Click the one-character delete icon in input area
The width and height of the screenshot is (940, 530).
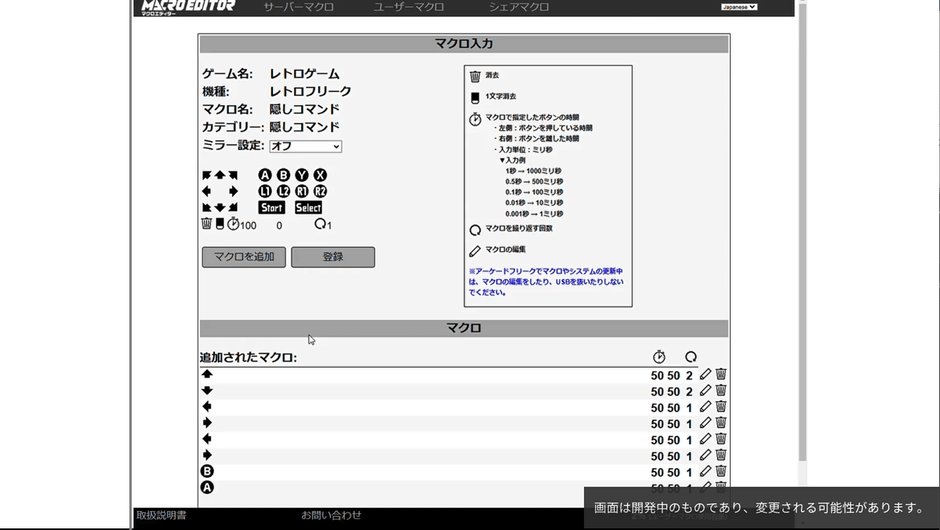pos(219,224)
